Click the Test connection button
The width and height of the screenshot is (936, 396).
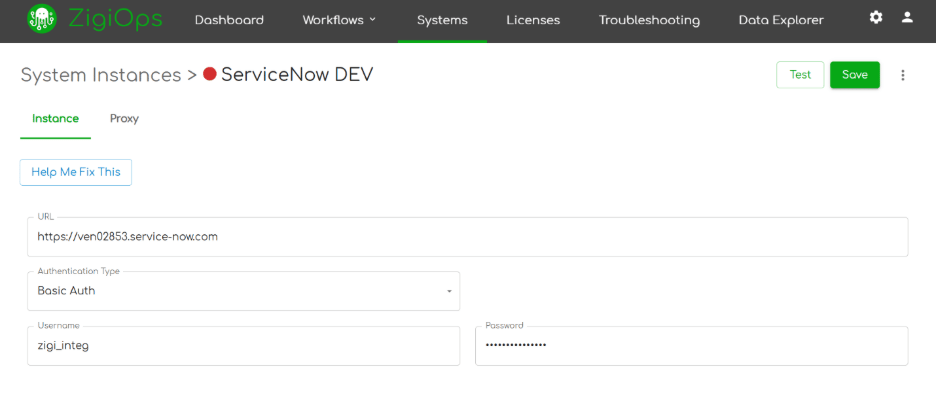pos(800,75)
